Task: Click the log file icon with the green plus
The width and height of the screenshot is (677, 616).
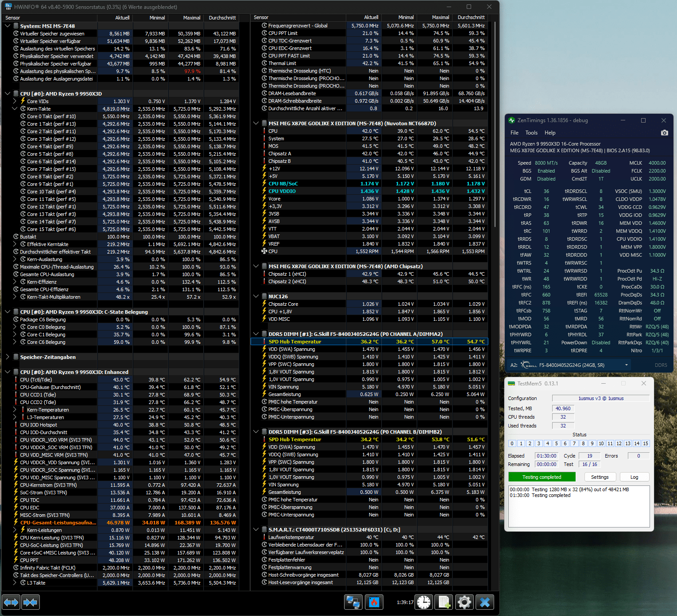Action: 444,602
